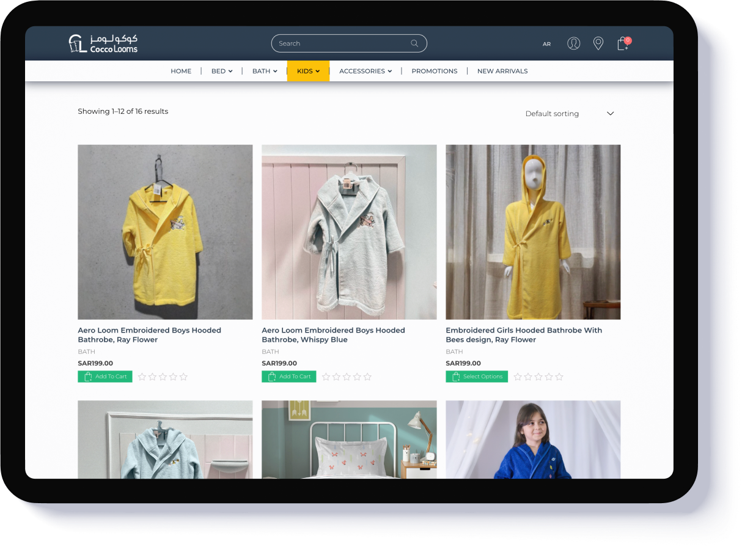
Task: Open the shopping cart icon
Action: 622,44
